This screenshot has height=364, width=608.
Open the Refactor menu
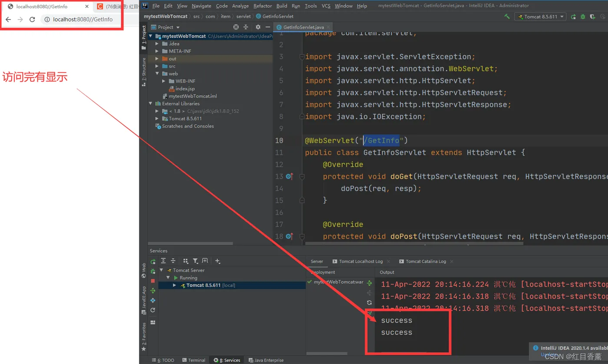click(x=263, y=6)
